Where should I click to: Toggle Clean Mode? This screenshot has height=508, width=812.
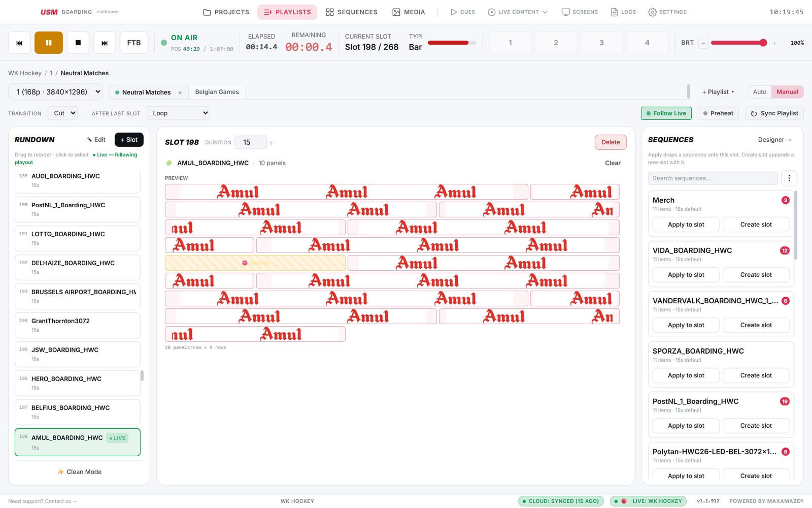click(79, 472)
